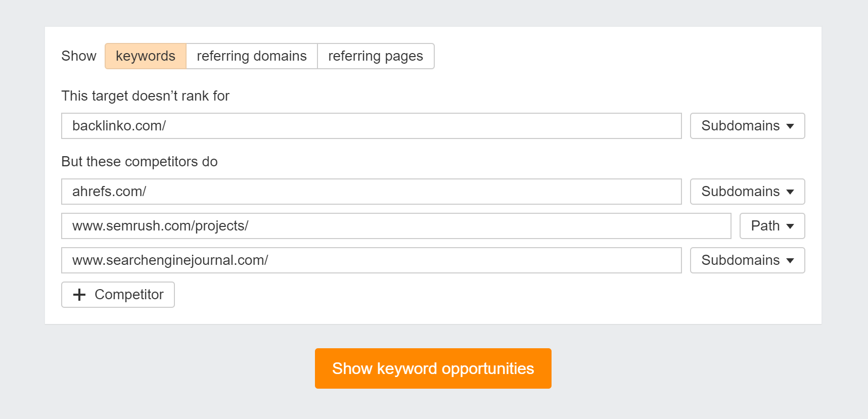This screenshot has width=868, height=419.
Task: Switch to the referring domains view
Action: [x=252, y=56]
